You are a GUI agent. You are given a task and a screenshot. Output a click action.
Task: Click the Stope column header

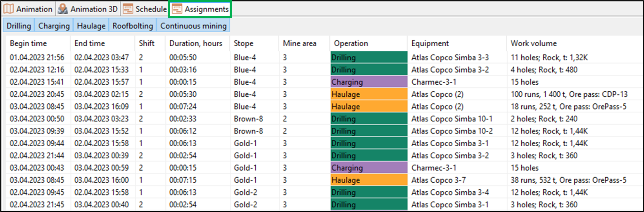(244, 43)
